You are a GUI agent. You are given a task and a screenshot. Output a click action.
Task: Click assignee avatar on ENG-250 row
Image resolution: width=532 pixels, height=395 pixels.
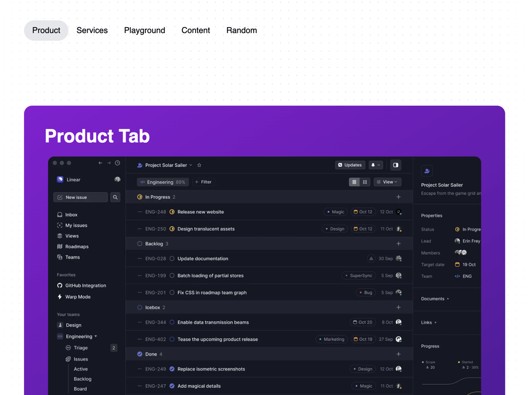pos(399,229)
